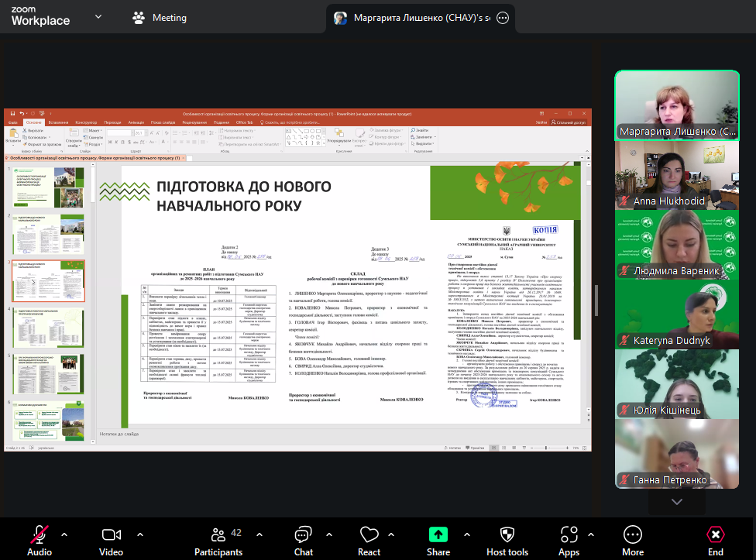Switch to the Meeting tab
This screenshot has width=756, height=560.
tap(160, 17)
